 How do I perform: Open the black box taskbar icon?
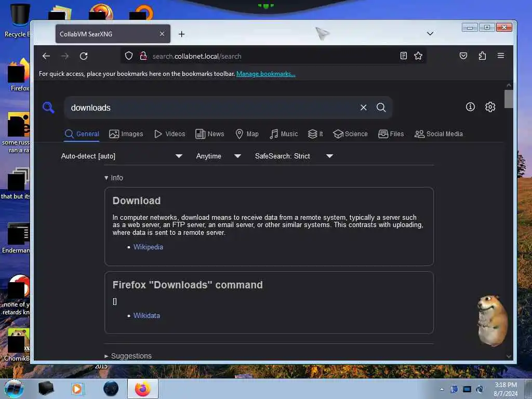[x=46, y=389]
